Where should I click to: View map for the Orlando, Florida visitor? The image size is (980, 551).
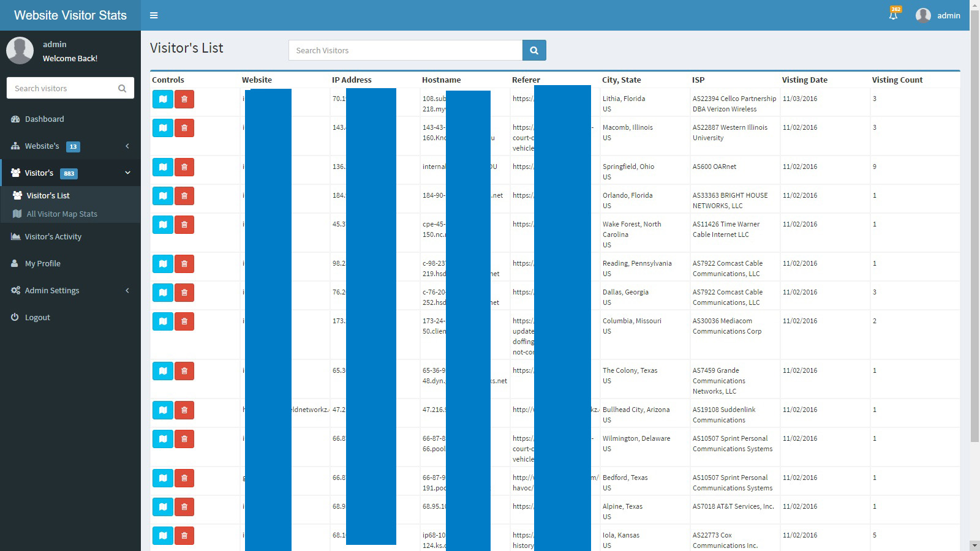point(163,195)
